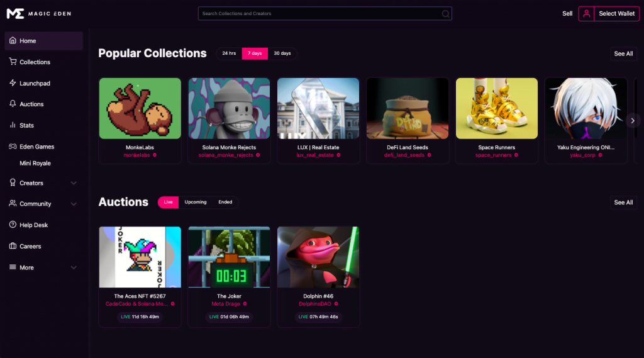Expand the Creators sidebar section
This screenshot has width=644, height=358.
[x=74, y=183]
